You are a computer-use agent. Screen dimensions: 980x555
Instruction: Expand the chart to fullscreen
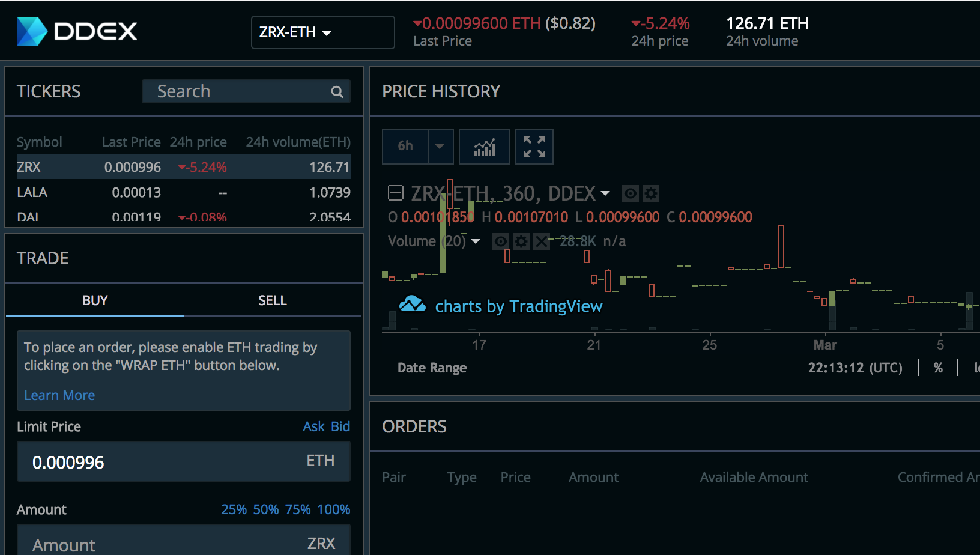click(x=534, y=146)
